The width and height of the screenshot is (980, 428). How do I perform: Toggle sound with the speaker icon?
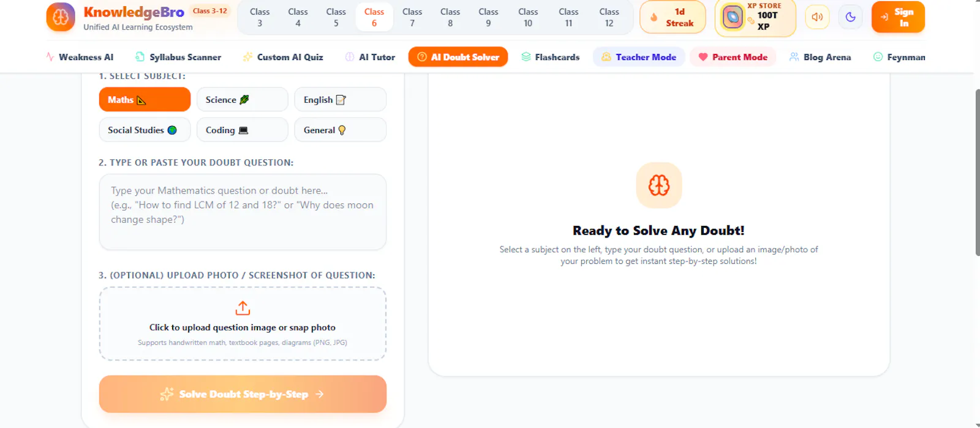click(x=817, y=17)
